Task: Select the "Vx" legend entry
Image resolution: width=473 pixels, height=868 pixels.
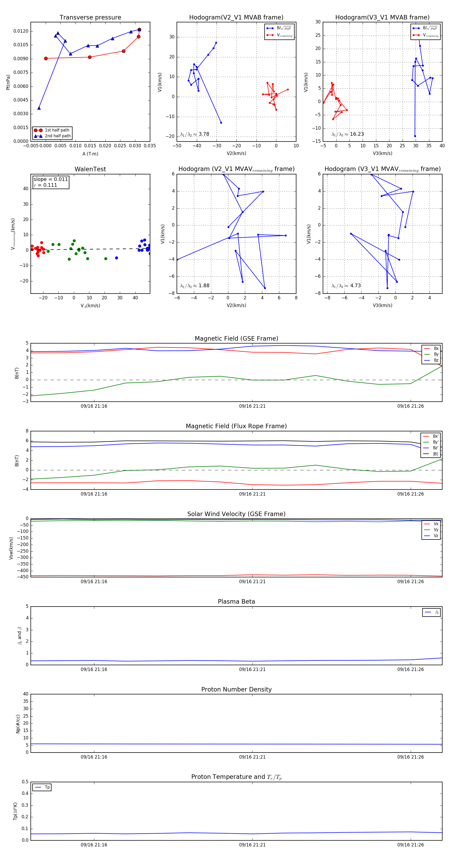Action: (x=431, y=524)
